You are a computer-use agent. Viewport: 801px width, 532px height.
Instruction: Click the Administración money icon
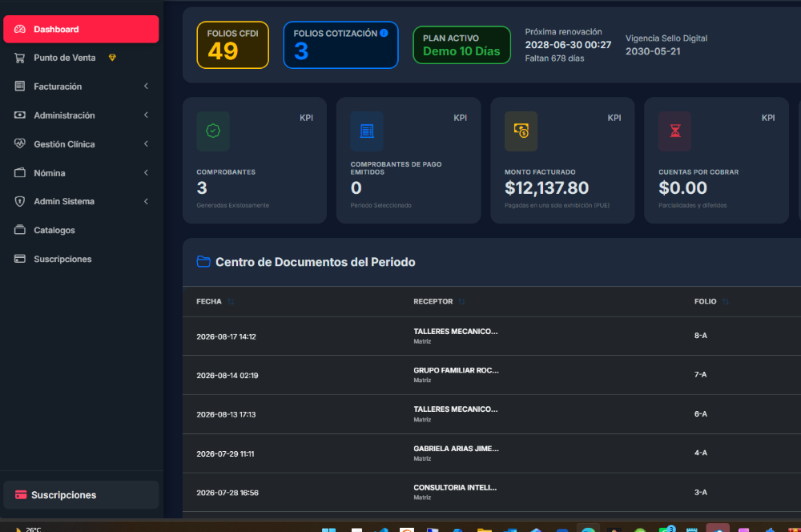[x=20, y=115]
